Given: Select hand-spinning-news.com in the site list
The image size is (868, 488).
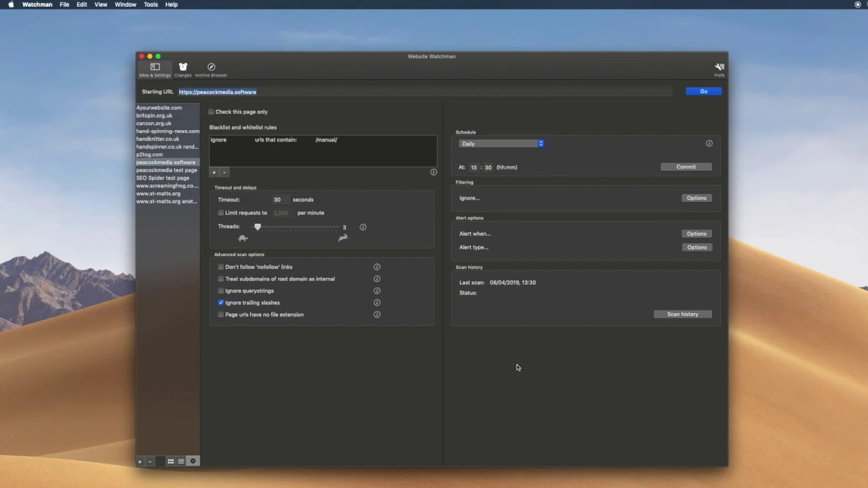Looking at the screenshot, I should pos(167,131).
